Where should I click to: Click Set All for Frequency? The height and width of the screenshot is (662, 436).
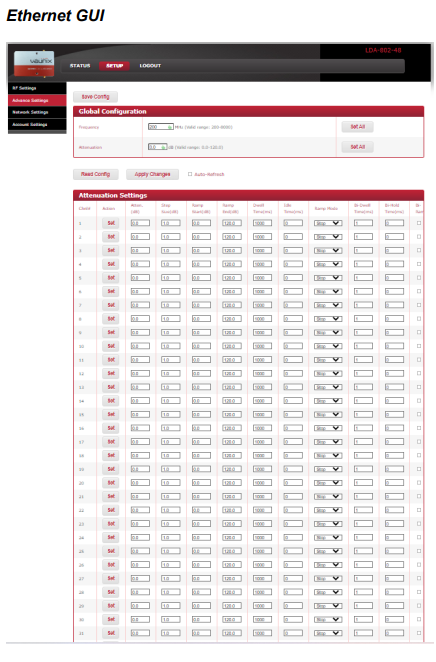(357, 127)
